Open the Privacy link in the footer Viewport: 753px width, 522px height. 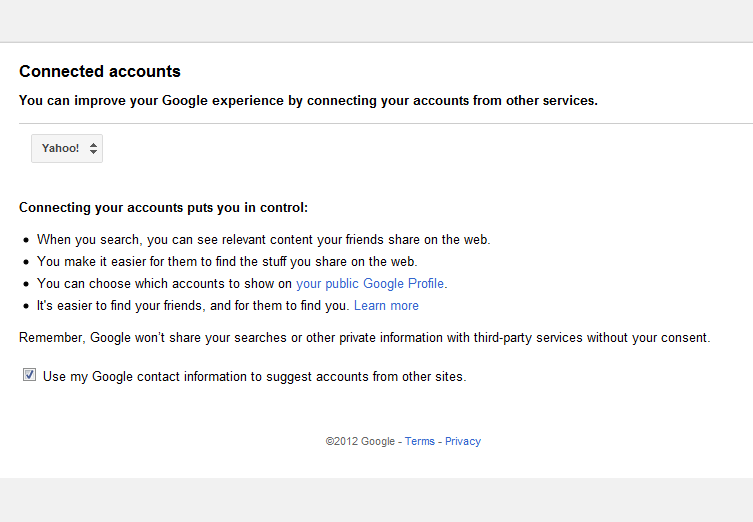(x=463, y=441)
